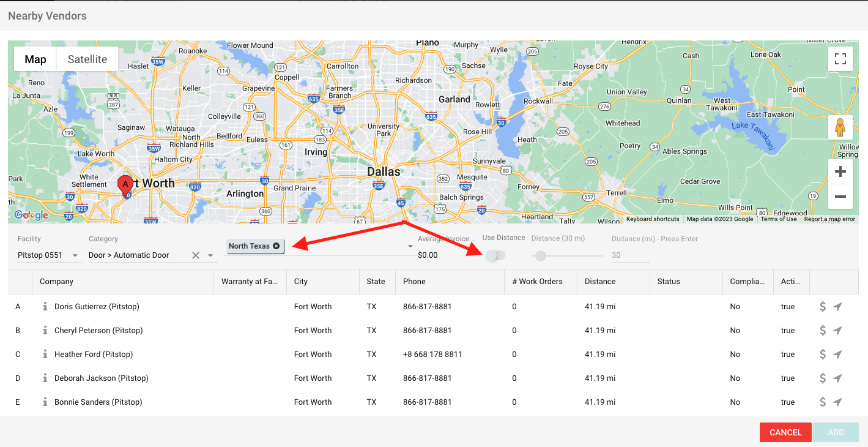Sort by State column header
This screenshot has height=447, width=868.
pyautogui.click(x=376, y=282)
